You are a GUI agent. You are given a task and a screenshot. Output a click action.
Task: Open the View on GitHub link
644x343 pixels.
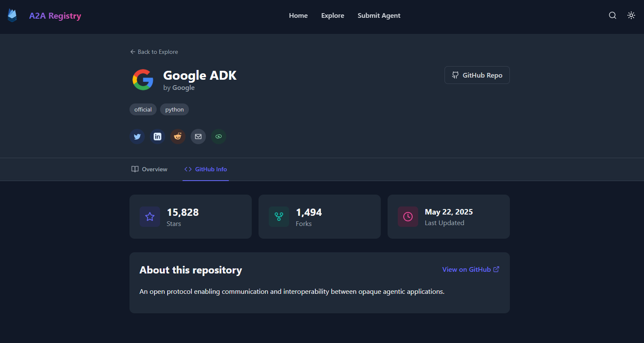[471, 270]
